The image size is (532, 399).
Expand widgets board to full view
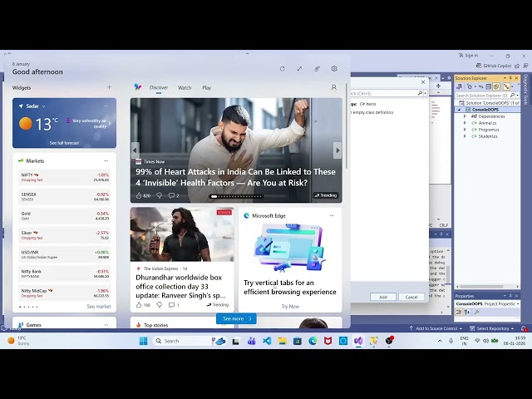(299, 69)
